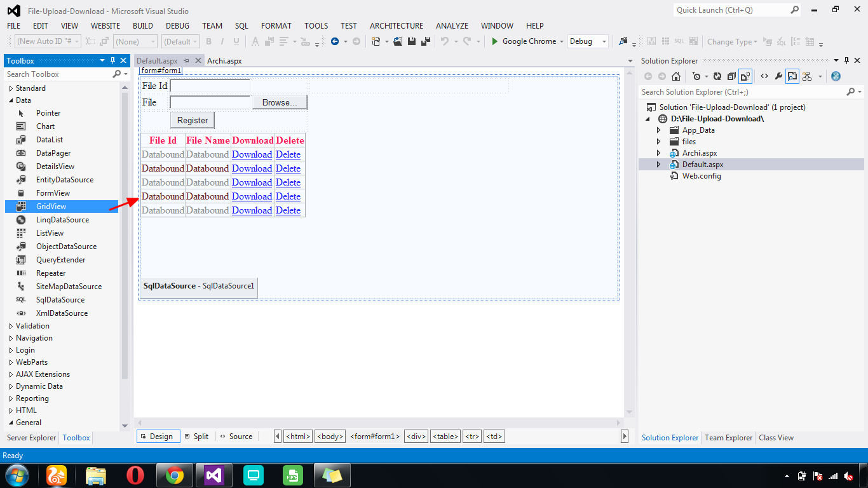Select the <table> tag in the breadcrumb
Screen dimensions: 868x488
tap(445, 437)
